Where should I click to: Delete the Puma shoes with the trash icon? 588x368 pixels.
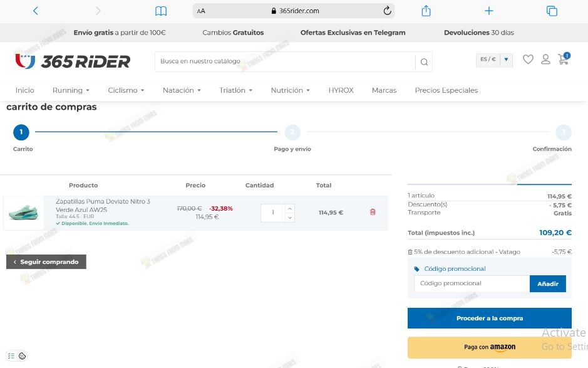pyautogui.click(x=373, y=213)
